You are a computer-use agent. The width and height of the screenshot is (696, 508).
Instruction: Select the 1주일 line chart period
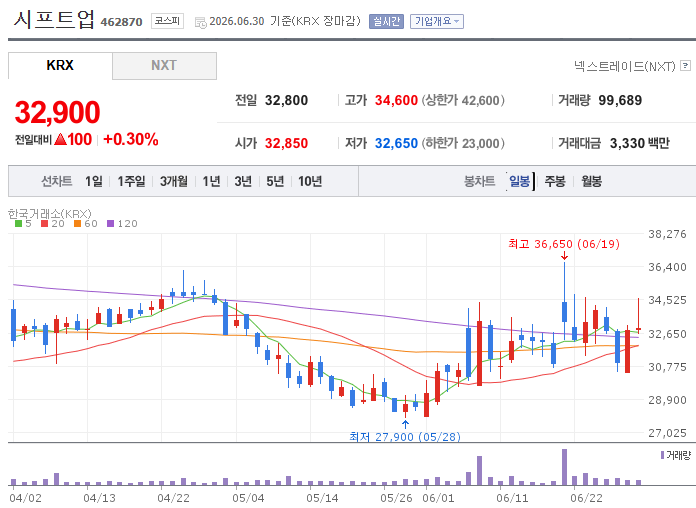131,181
